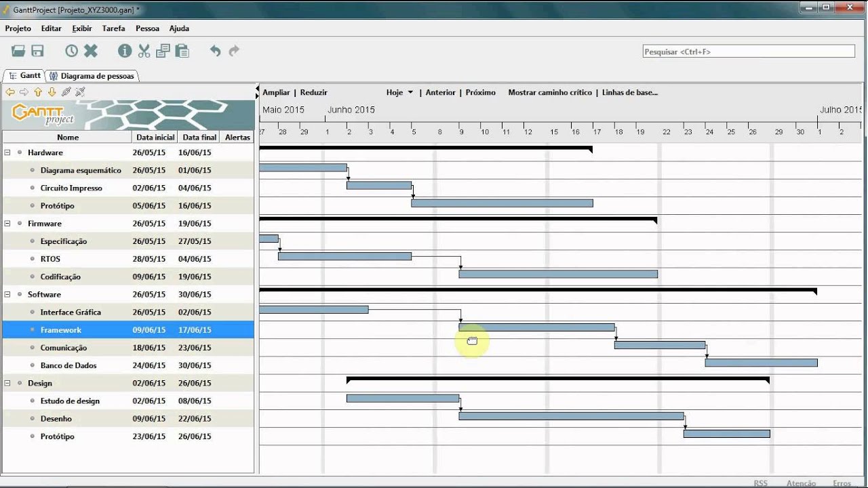868x488 pixels.
Task: Click the Paste clipboard icon
Action: (x=182, y=51)
